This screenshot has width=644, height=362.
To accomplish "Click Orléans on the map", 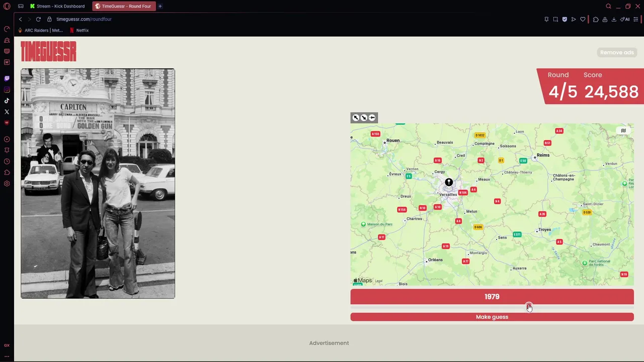I will pos(435,260).
